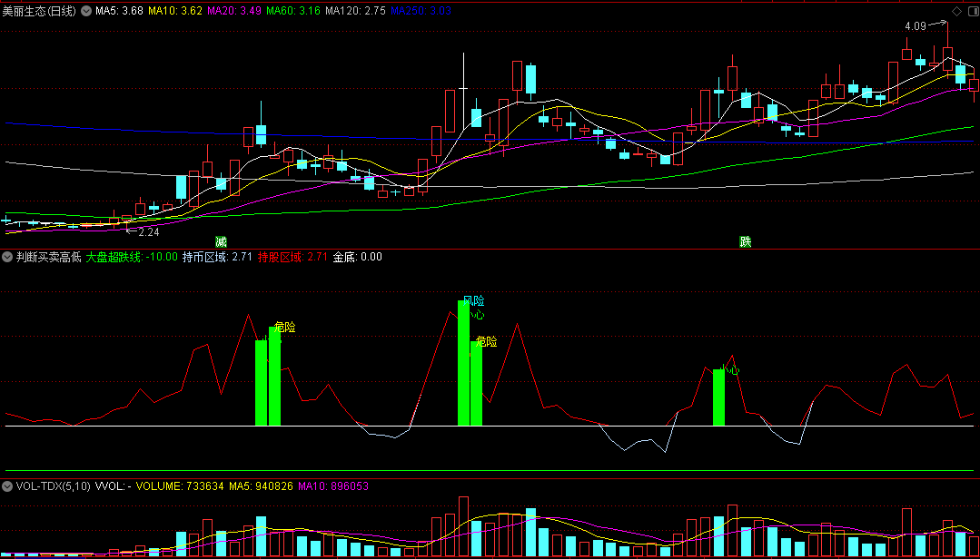
Task: Expand the VOL-TDX indicator dropdown arrow
Action: (x=8, y=486)
